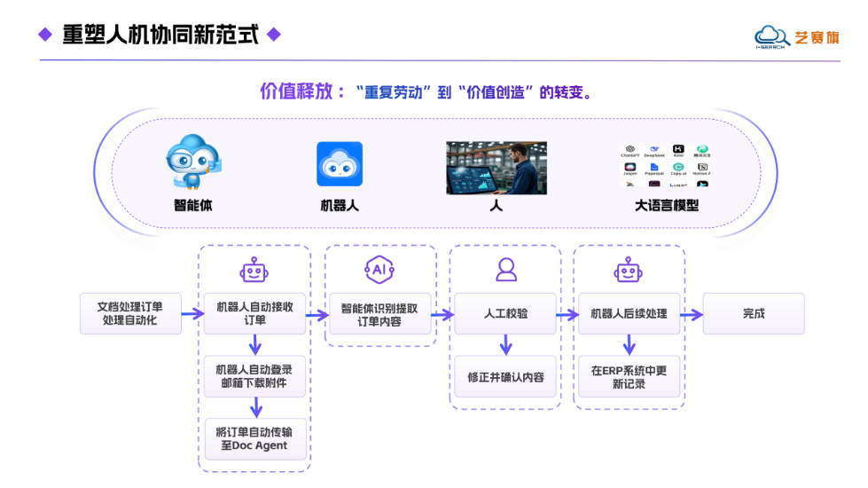Click the 完成 end box

(x=754, y=313)
